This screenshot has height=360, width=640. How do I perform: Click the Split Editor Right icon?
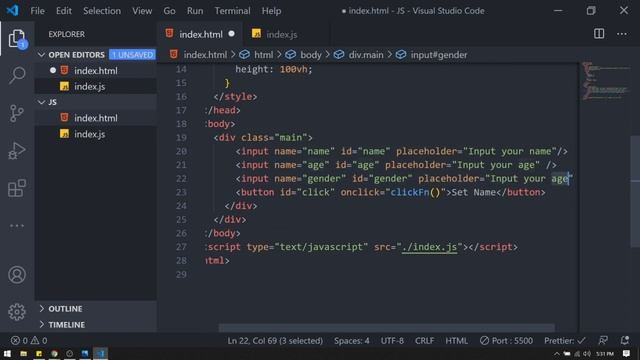pyautogui.click(x=599, y=34)
